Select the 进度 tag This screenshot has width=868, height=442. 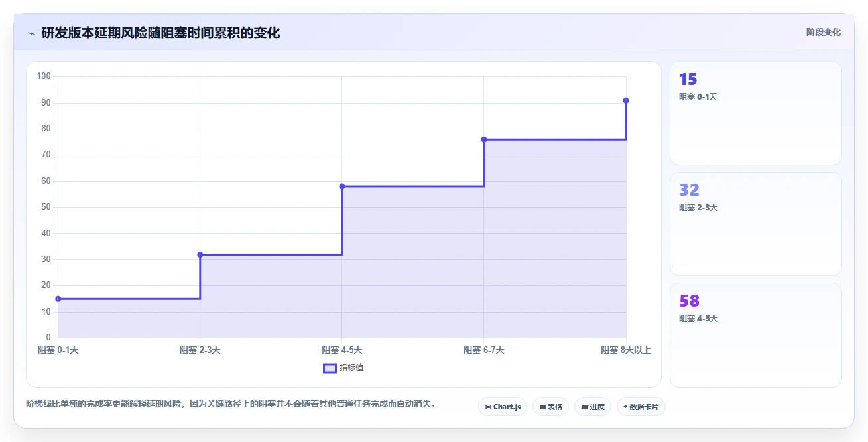point(593,407)
